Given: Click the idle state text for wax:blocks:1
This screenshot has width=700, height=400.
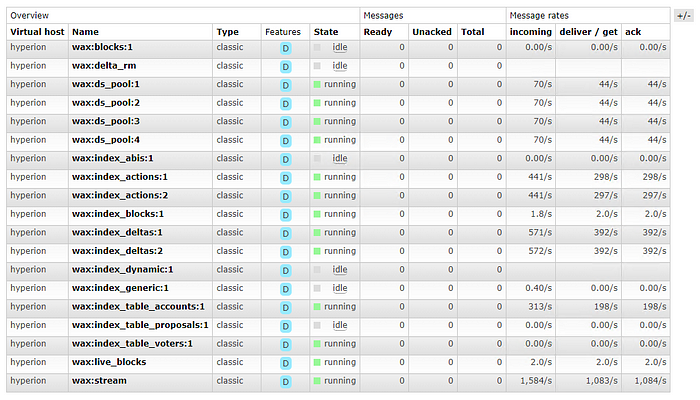Looking at the screenshot, I should tap(340, 47).
